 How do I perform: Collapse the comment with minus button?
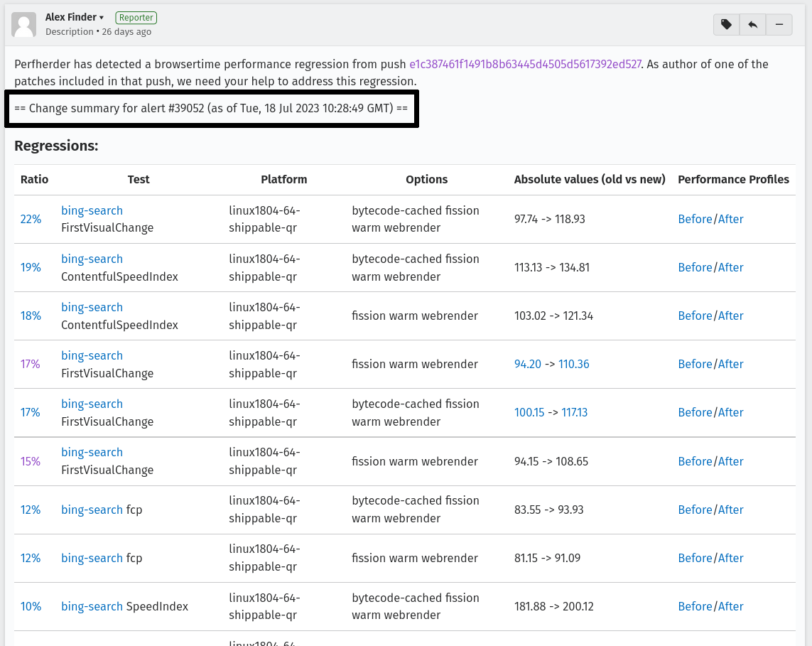click(x=779, y=24)
